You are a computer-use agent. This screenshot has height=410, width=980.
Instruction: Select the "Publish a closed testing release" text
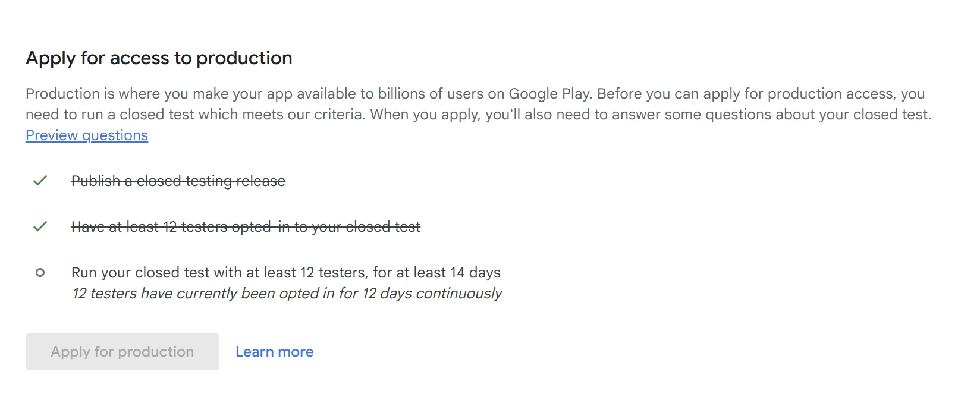point(178,181)
